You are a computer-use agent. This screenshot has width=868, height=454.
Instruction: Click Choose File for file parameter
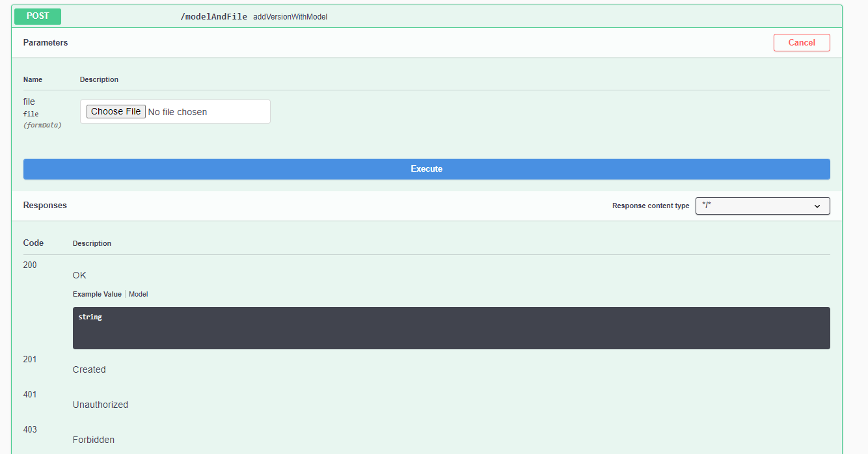[116, 111]
